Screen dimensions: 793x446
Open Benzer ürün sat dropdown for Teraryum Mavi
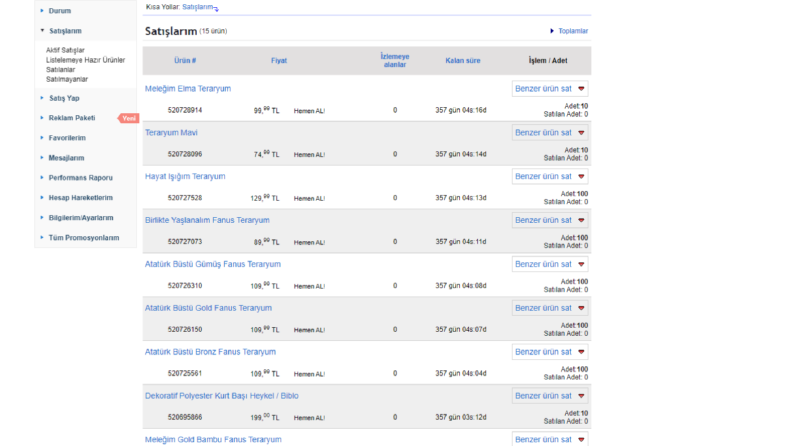[x=550, y=132]
